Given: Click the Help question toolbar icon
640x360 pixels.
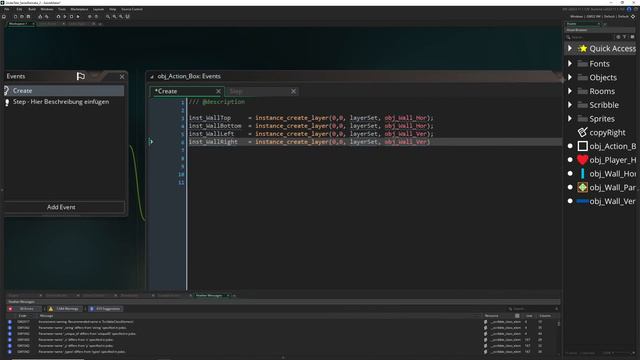Looking at the screenshot, I should point(96,16).
